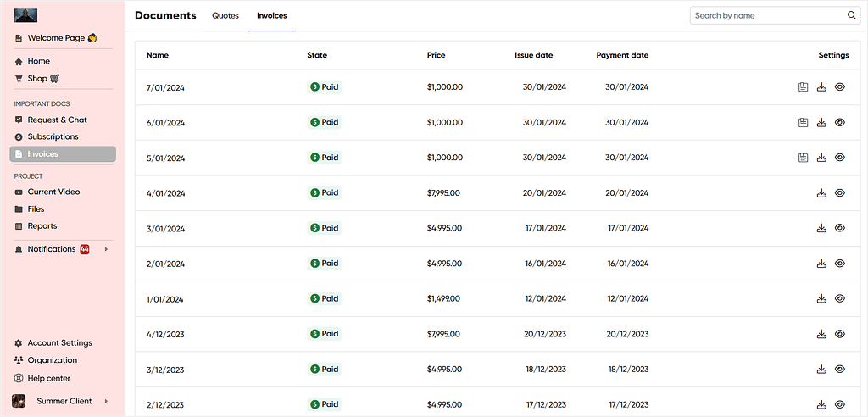Open receipt icon for invoice 5/01/2024
Screen dimensions: 868x417
click(x=803, y=158)
